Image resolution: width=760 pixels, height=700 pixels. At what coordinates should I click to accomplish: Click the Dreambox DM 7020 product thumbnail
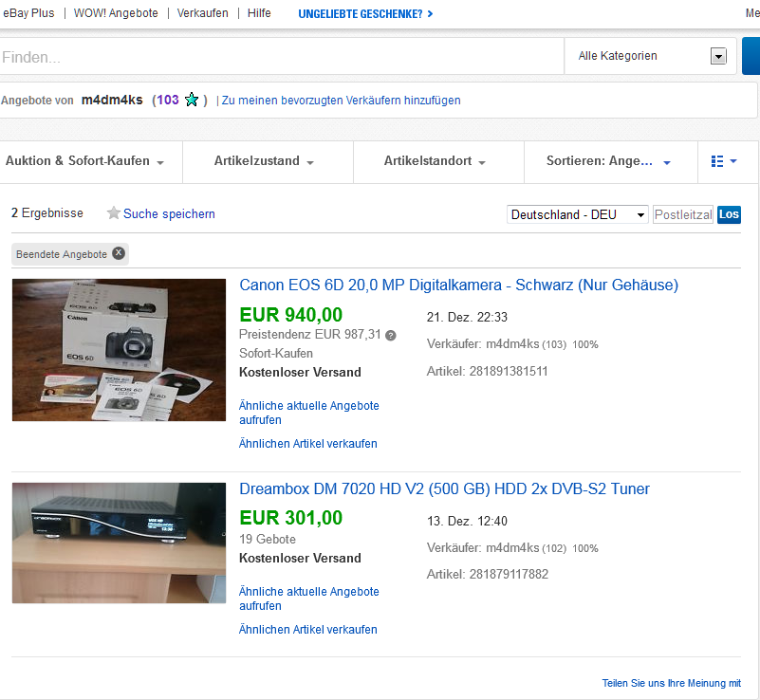[x=119, y=543]
